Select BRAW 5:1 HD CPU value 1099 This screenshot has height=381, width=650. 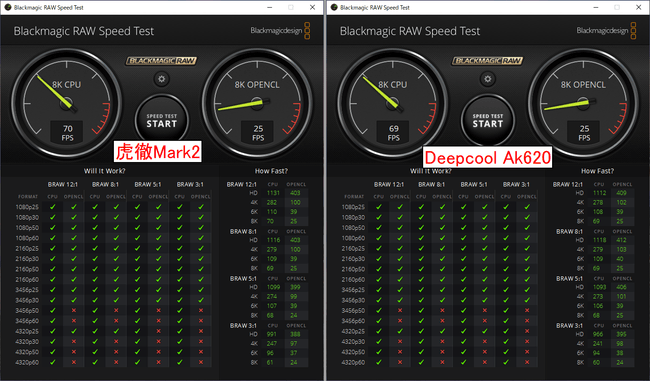pos(273,287)
